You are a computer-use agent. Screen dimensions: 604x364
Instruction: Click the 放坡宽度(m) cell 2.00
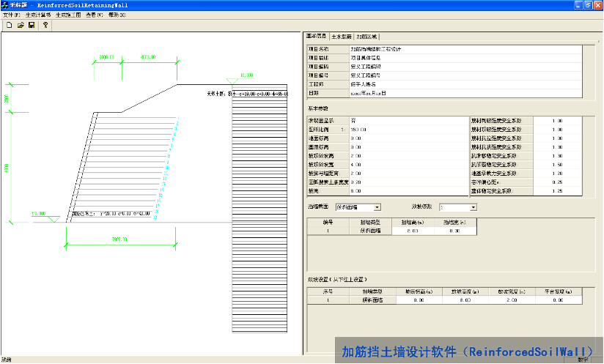tap(512, 300)
